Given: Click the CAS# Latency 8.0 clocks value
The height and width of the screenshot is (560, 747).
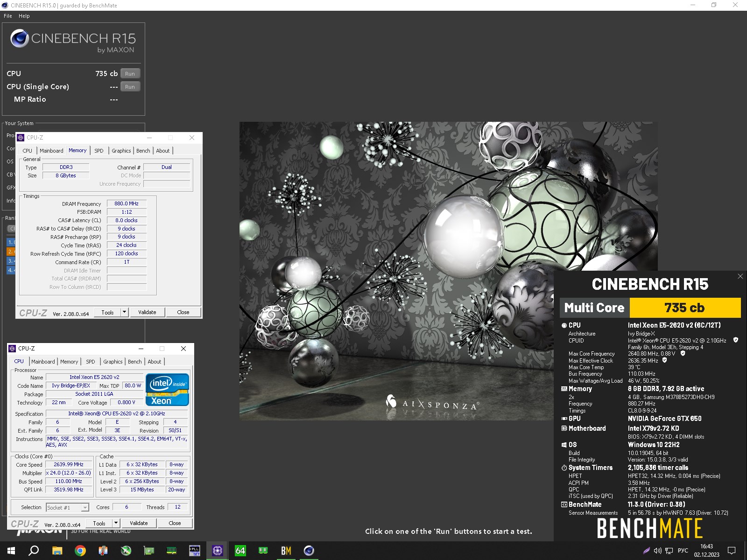Looking at the screenshot, I should pyautogui.click(x=127, y=220).
